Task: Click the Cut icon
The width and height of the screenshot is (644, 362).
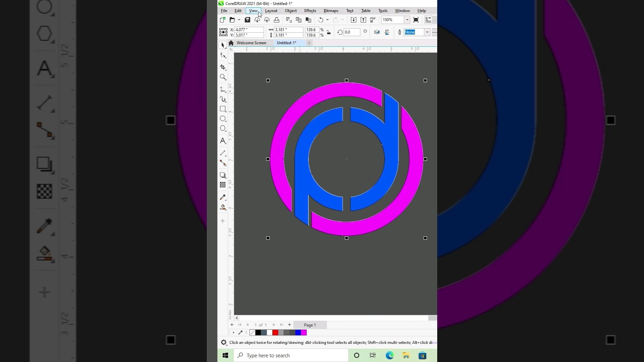Action: point(289,20)
